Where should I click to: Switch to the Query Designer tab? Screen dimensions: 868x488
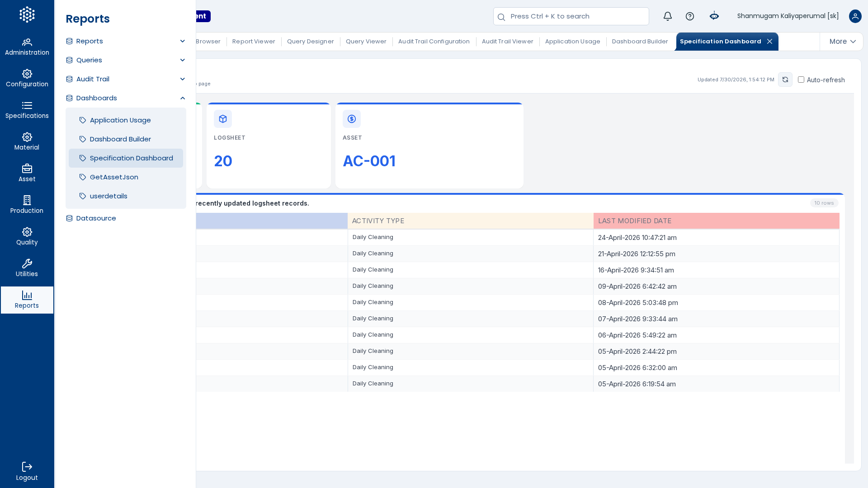[311, 42]
